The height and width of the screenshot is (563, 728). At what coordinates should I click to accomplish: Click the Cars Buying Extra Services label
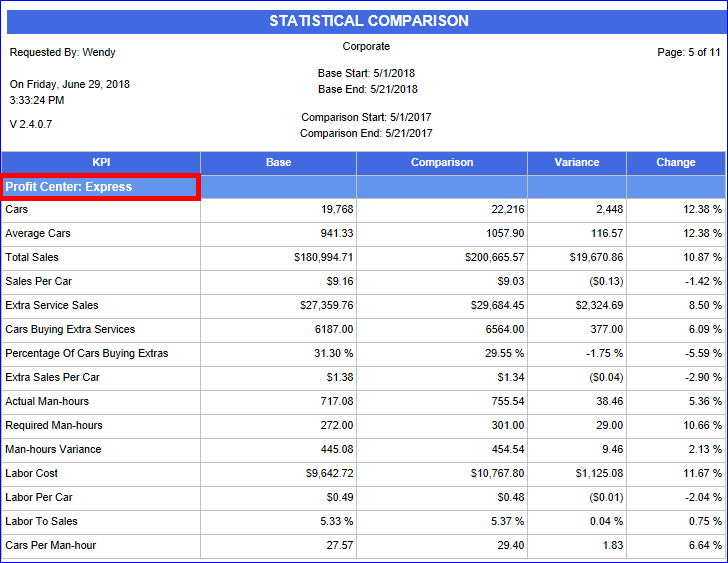pyautogui.click(x=70, y=330)
